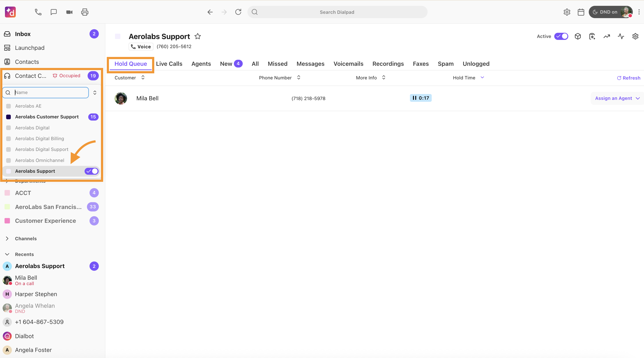Image resolution: width=644 pixels, height=358 pixels.
Task: Focus the Search Dialpad field
Action: point(337,12)
